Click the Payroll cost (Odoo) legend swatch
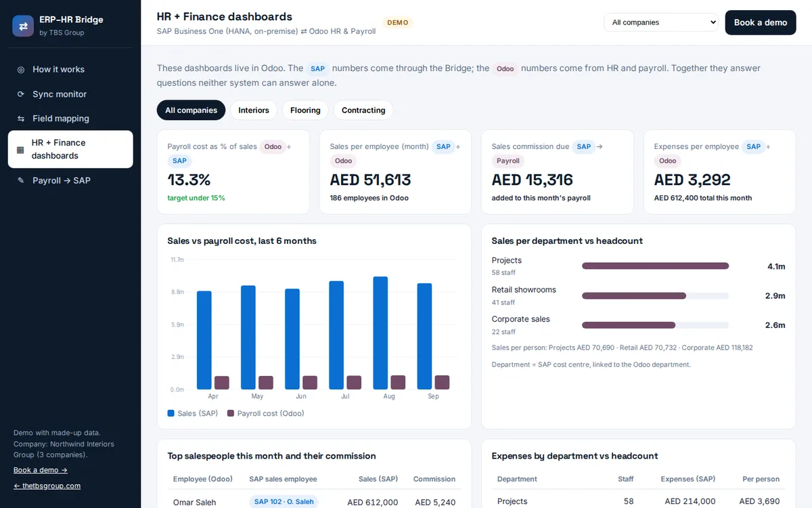Screen dimensions: 812x508 pos(231,413)
